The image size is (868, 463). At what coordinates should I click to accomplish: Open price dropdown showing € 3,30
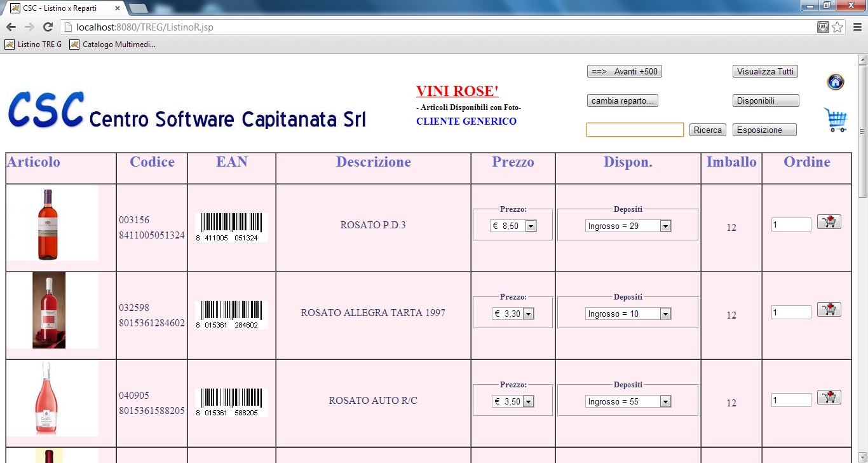click(x=513, y=314)
